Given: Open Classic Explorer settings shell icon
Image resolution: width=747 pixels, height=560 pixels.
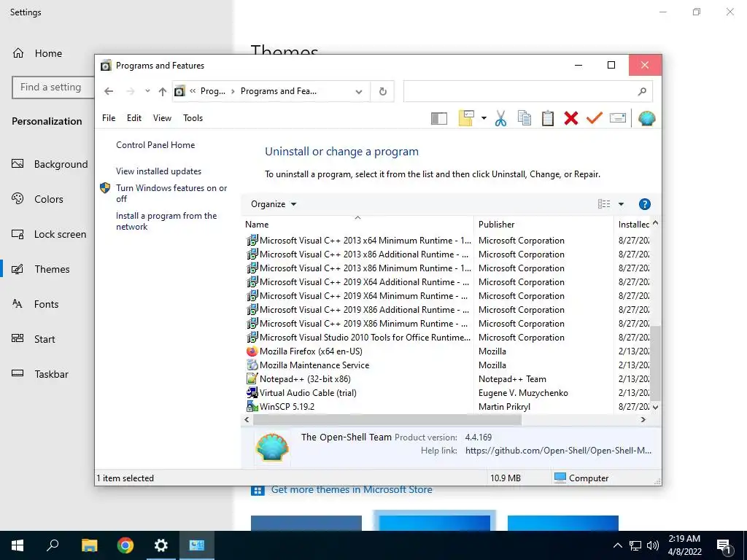Looking at the screenshot, I should (646, 118).
